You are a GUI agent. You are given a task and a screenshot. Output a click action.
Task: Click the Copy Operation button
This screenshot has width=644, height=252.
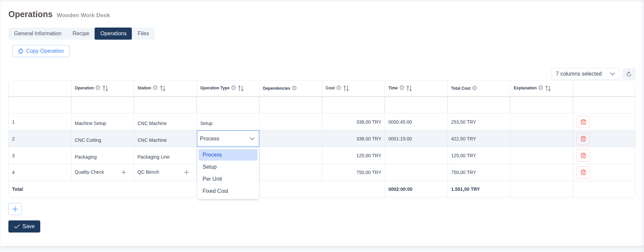click(41, 51)
